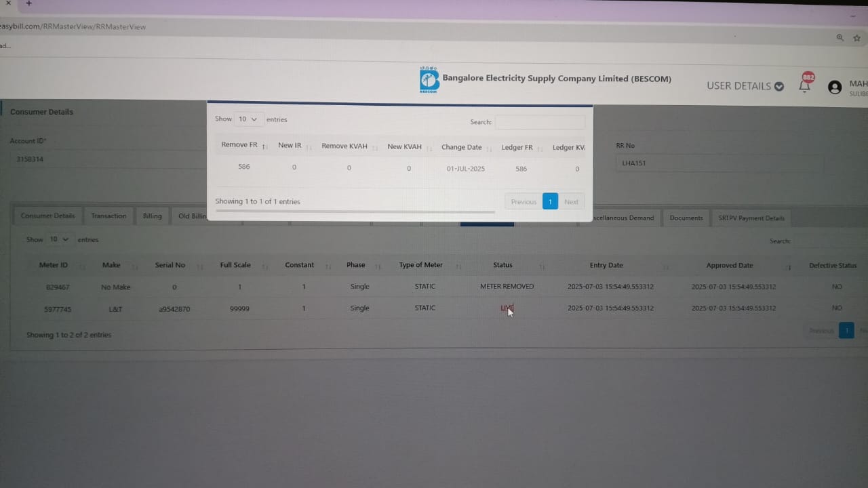Switch to the Documents tab
The image size is (868, 488).
pyautogui.click(x=686, y=218)
